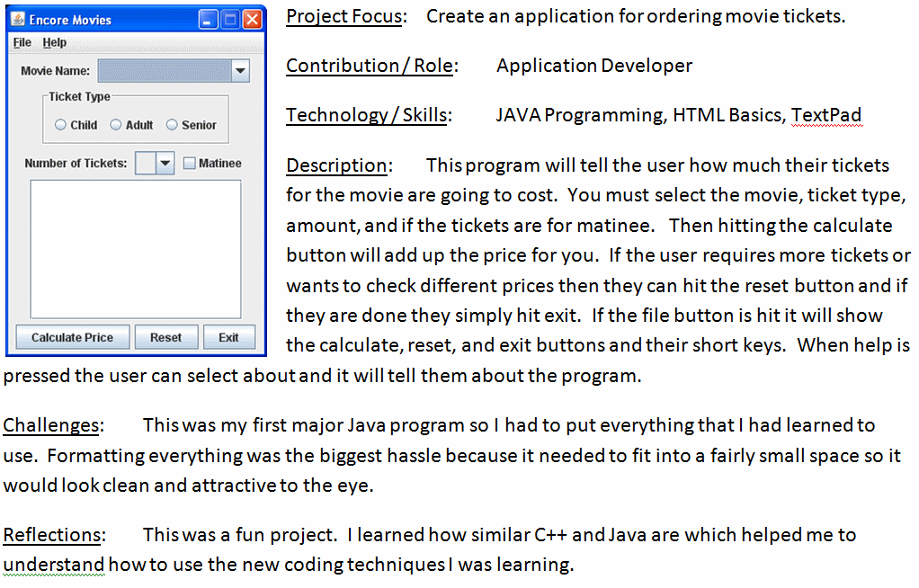919x588 pixels.
Task: Choose the Senior ticket type
Action: tap(173, 125)
